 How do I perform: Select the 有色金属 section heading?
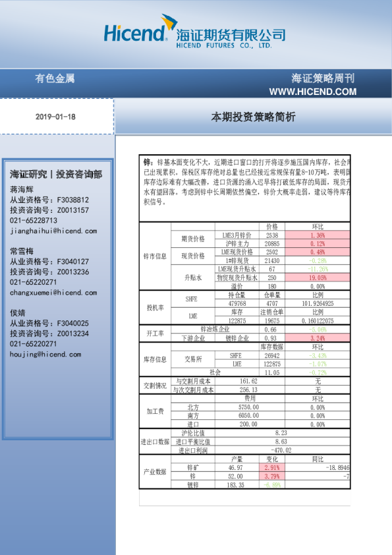(55, 78)
